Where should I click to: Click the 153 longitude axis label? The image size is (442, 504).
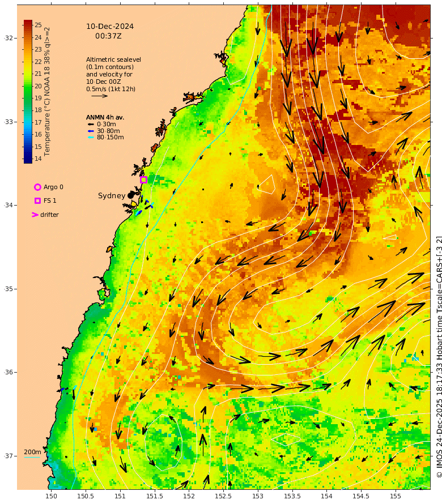pyautogui.click(x=258, y=496)
